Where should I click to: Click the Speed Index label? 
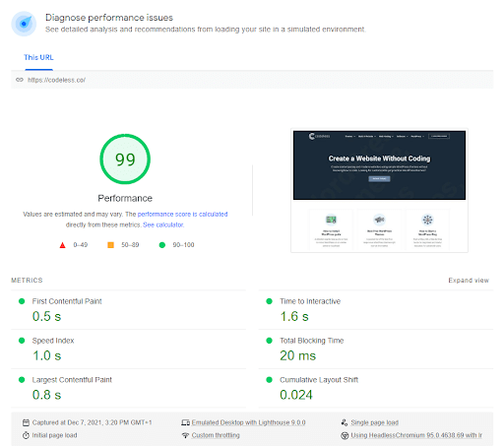coord(53,341)
